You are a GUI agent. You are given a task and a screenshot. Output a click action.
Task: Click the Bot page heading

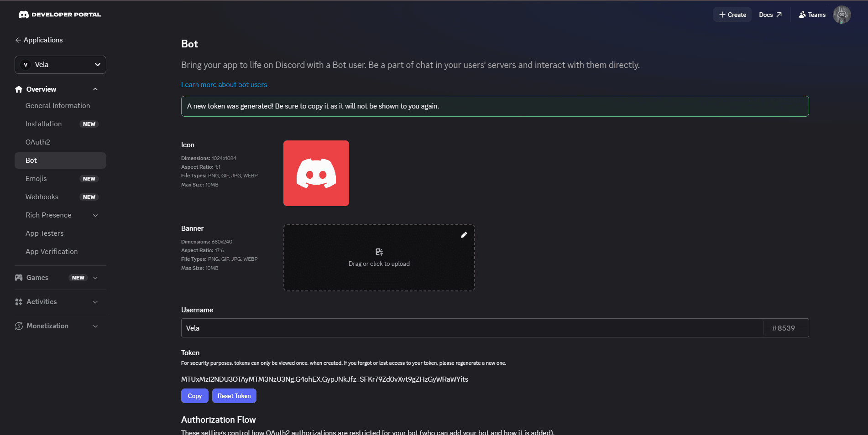(189, 44)
